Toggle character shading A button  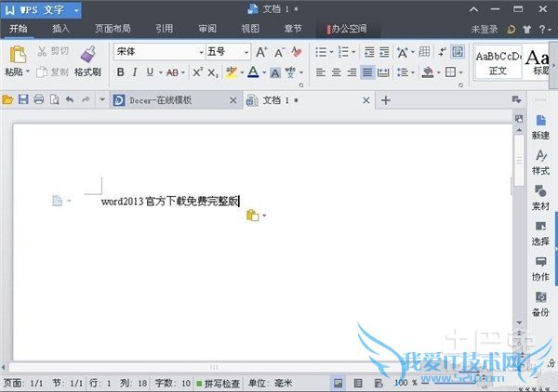tap(274, 72)
